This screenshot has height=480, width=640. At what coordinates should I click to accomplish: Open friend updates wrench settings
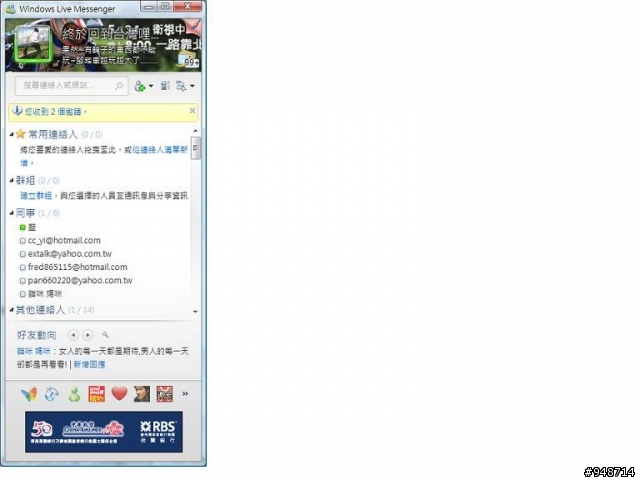click(105, 335)
